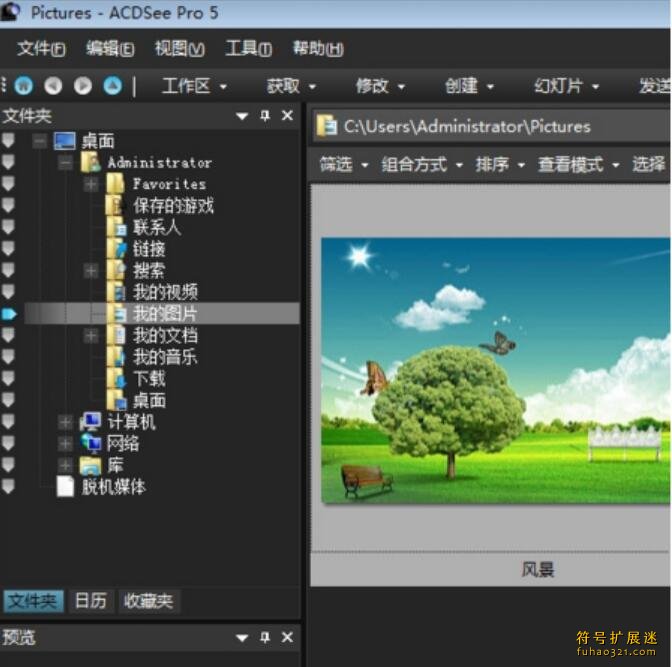
Task: Toggle Easy-Select marker next to 我的图片
Action: tap(9, 314)
